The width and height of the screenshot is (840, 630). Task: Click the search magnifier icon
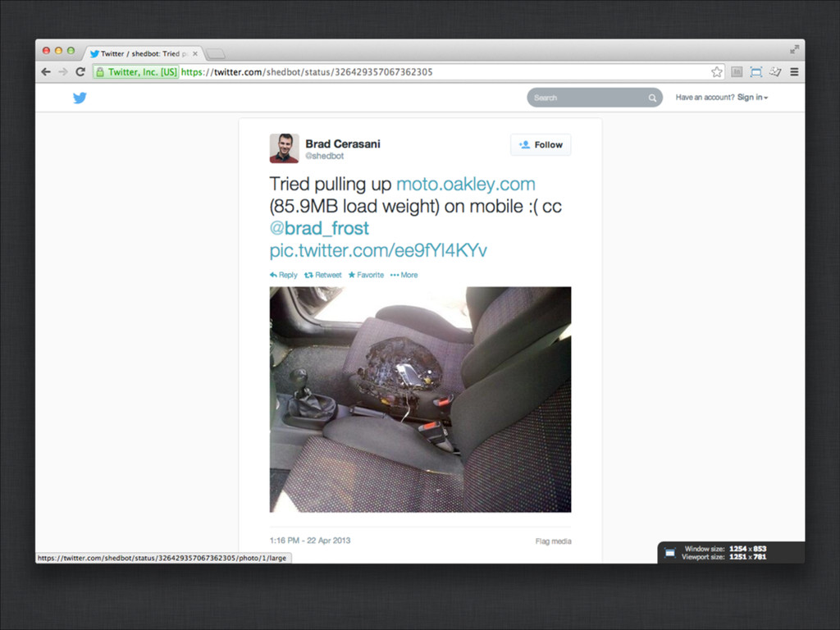coord(652,98)
